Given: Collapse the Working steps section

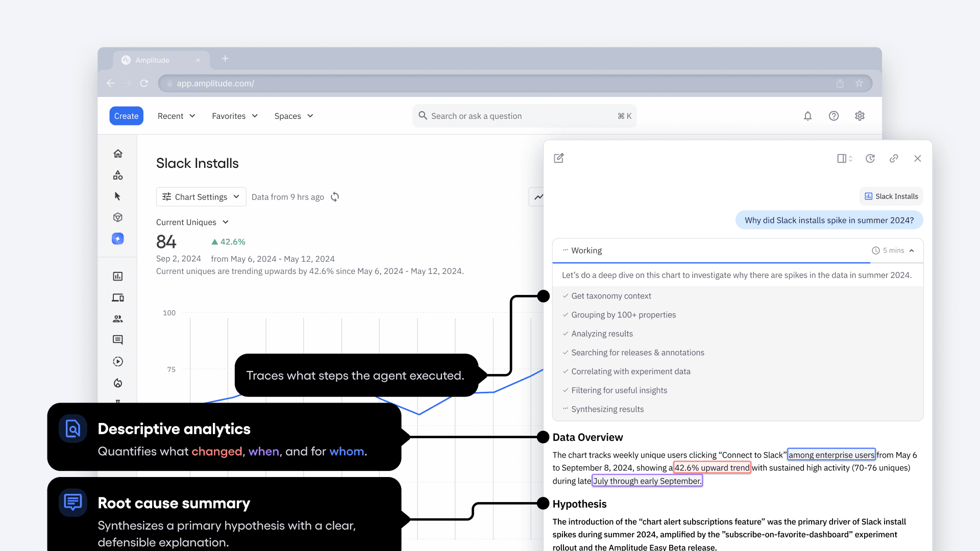Looking at the screenshot, I should click(912, 251).
